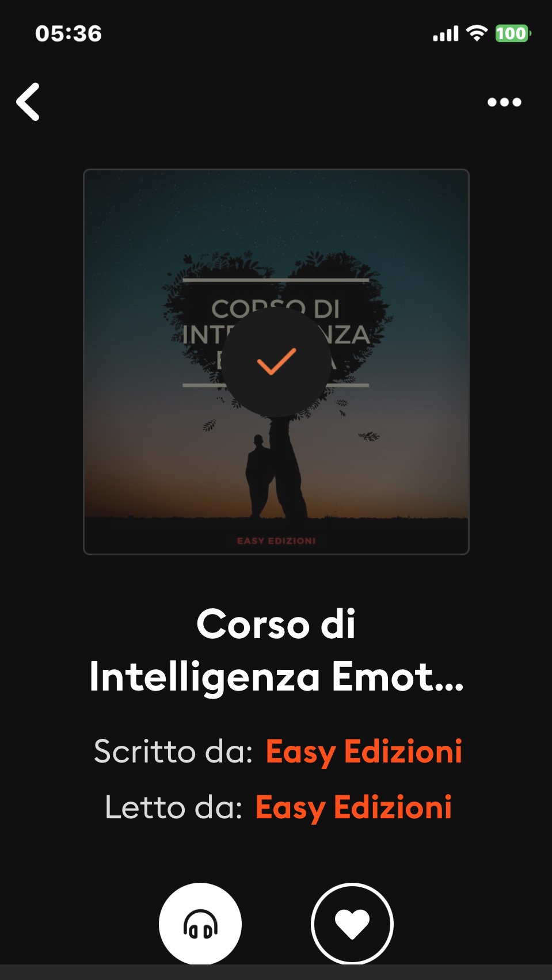Open narrator Easy Edizioni after Letto da
552x980 pixels.
(353, 807)
